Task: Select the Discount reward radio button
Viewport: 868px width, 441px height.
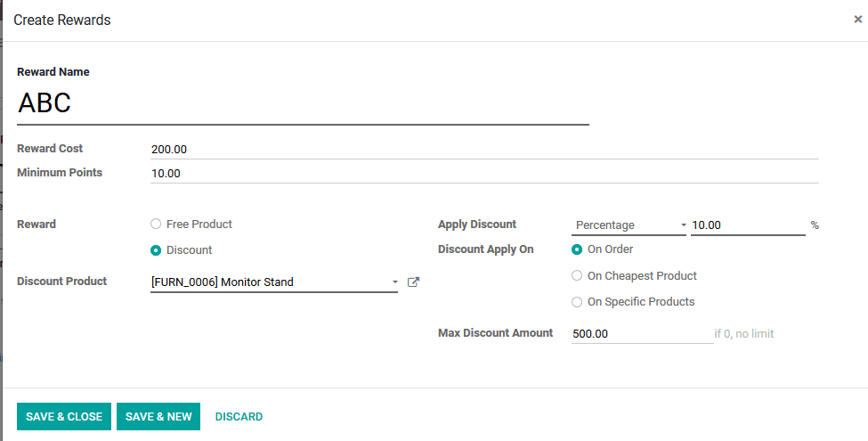Action: coord(156,250)
